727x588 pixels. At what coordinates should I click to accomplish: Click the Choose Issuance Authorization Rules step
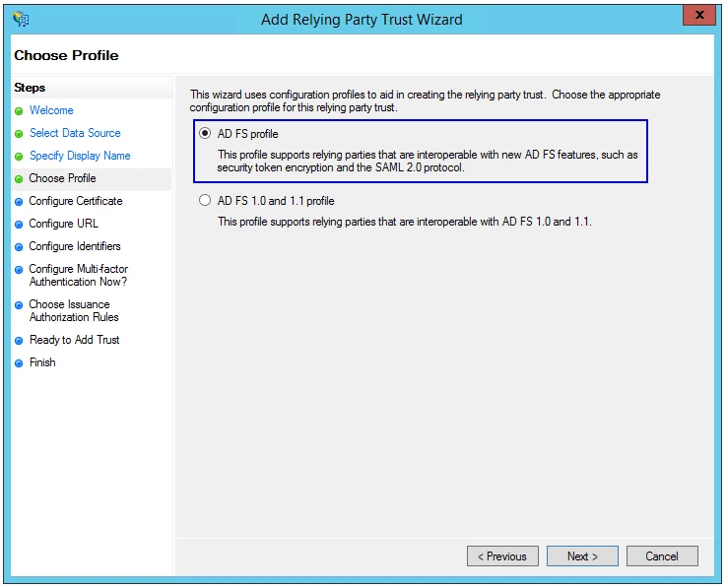74,310
